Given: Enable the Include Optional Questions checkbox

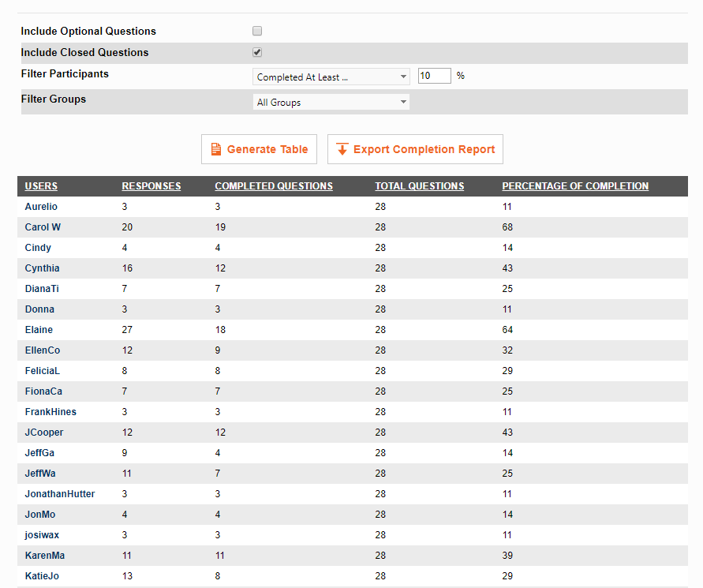Looking at the screenshot, I should pyautogui.click(x=257, y=31).
